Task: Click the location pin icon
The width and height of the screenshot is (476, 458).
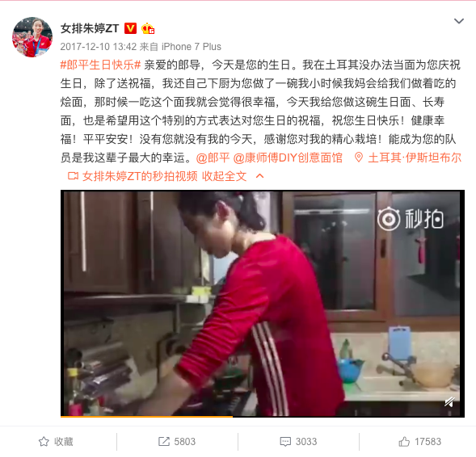Action: coord(359,158)
